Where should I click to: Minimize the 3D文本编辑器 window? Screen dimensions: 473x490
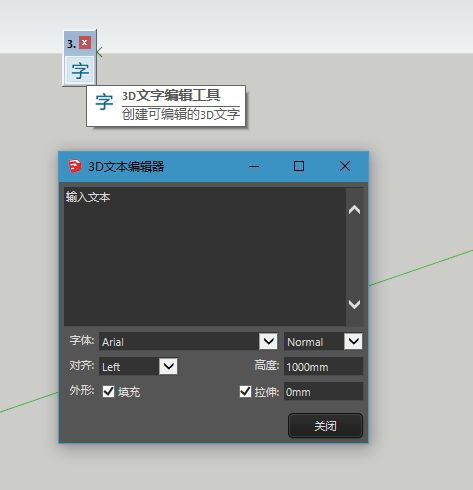click(254, 166)
